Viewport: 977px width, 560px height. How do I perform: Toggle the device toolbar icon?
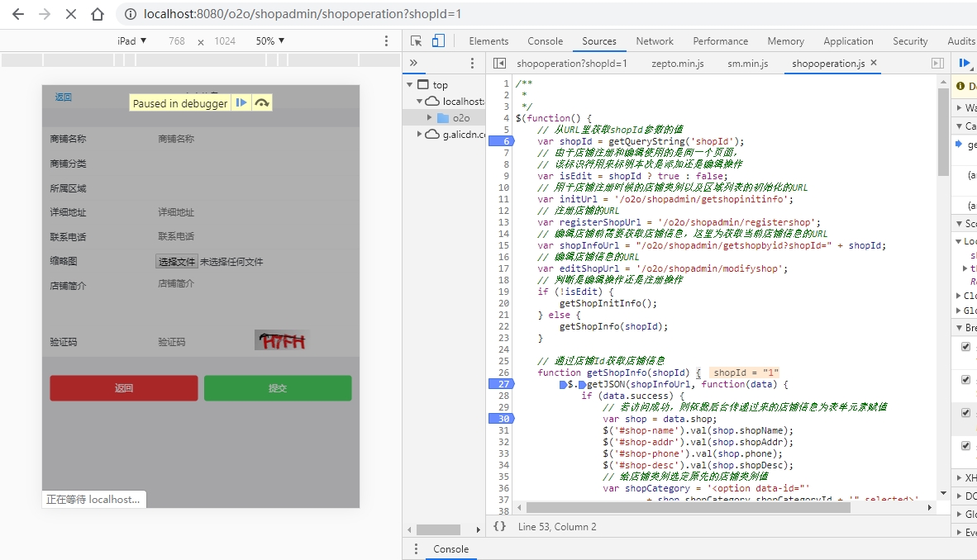click(x=438, y=40)
